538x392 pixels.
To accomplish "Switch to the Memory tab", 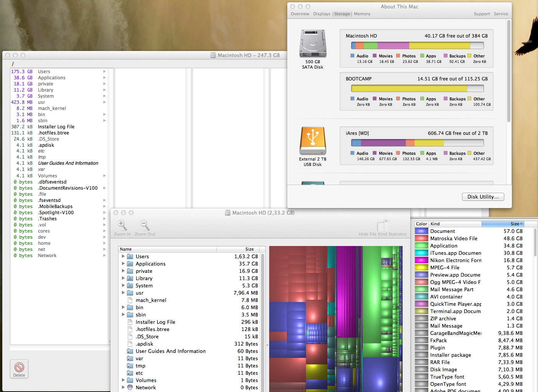I will [362, 14].
